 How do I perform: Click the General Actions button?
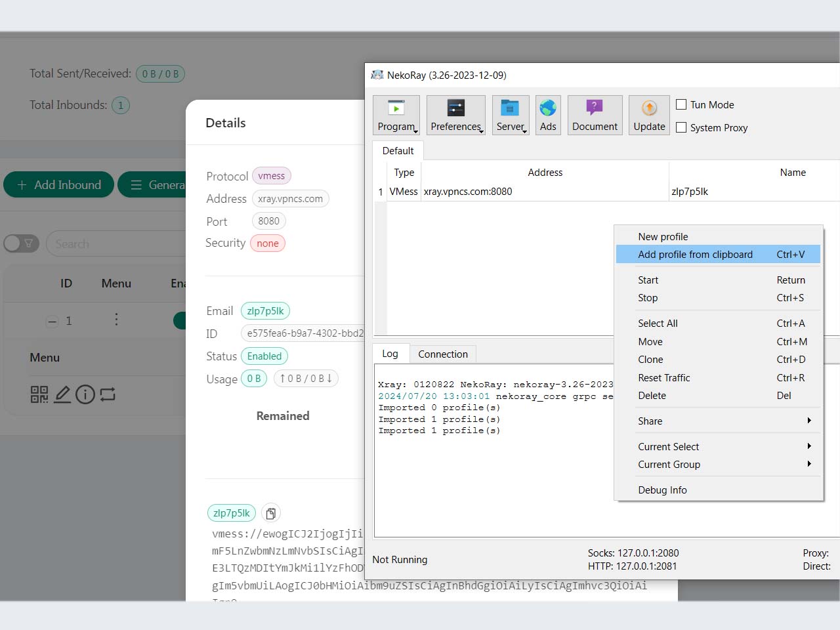coord(152,185)
